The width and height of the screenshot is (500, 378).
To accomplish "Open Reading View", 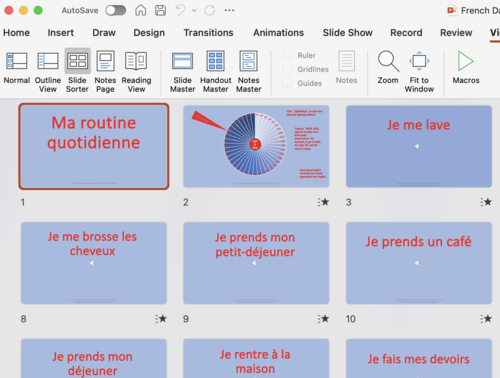I will 136,71.
